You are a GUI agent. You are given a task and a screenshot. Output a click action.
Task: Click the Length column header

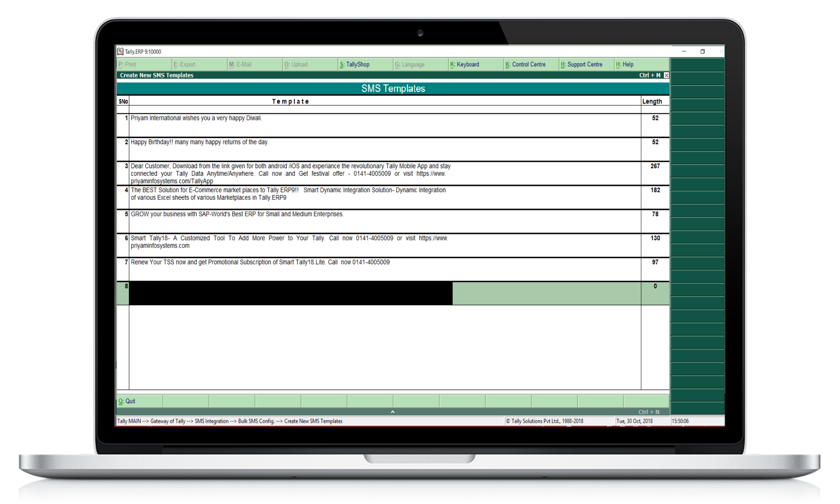pos(652,102)
